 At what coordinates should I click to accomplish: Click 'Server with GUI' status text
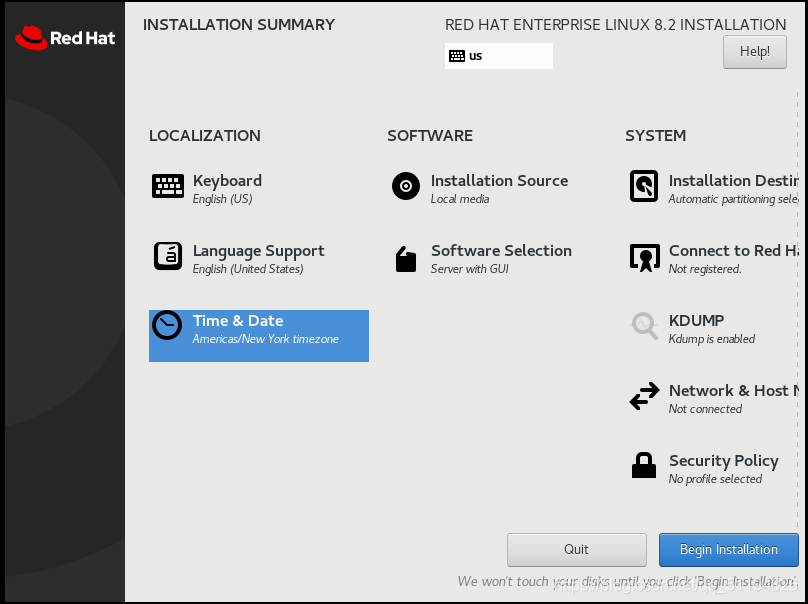coord(469,269)
